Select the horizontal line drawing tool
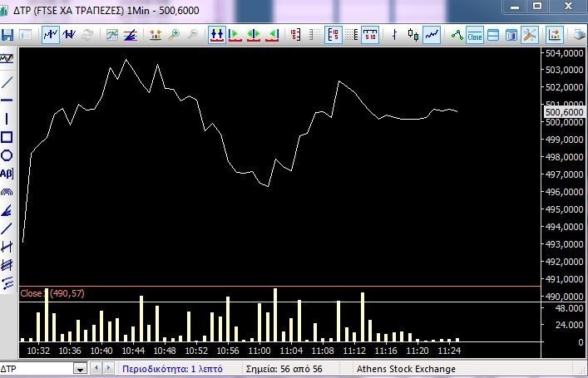Viewport: 588px width, 378px height. coord(7,101)
